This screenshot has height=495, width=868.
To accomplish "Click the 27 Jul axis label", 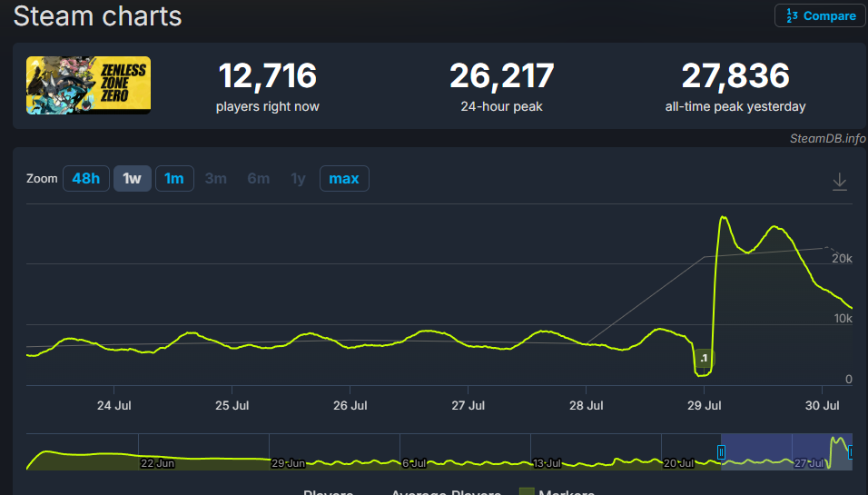I will tap(468, 405).
